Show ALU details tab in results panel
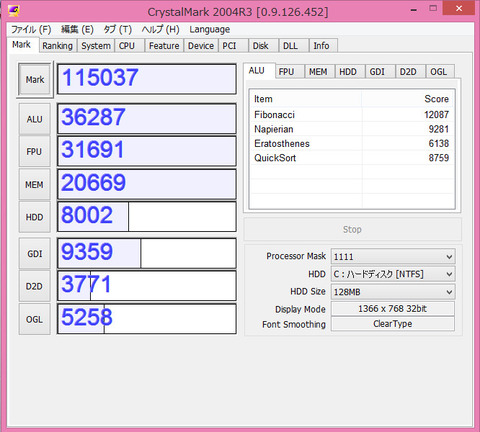The image size is (480, 432). coord(259,71)
